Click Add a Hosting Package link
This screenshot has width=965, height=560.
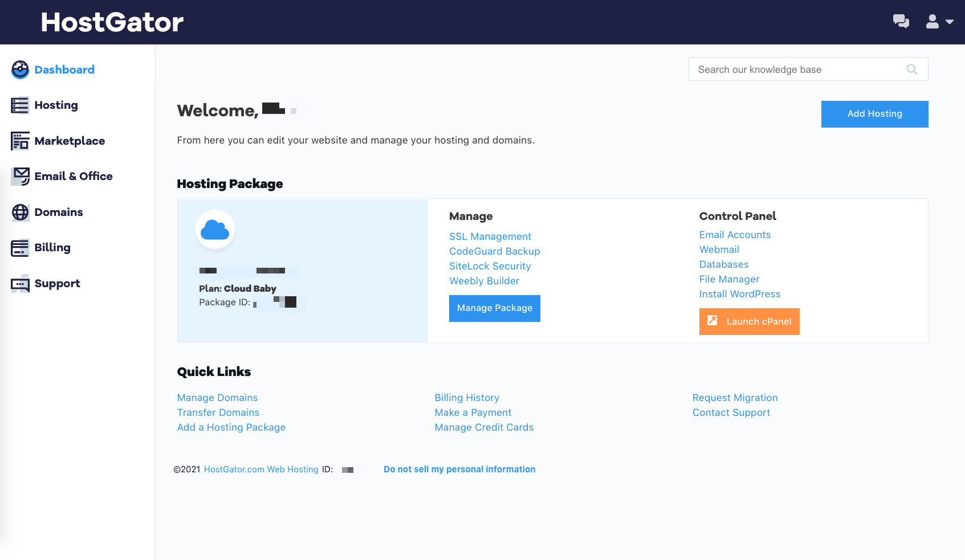(x=231, y=427)
